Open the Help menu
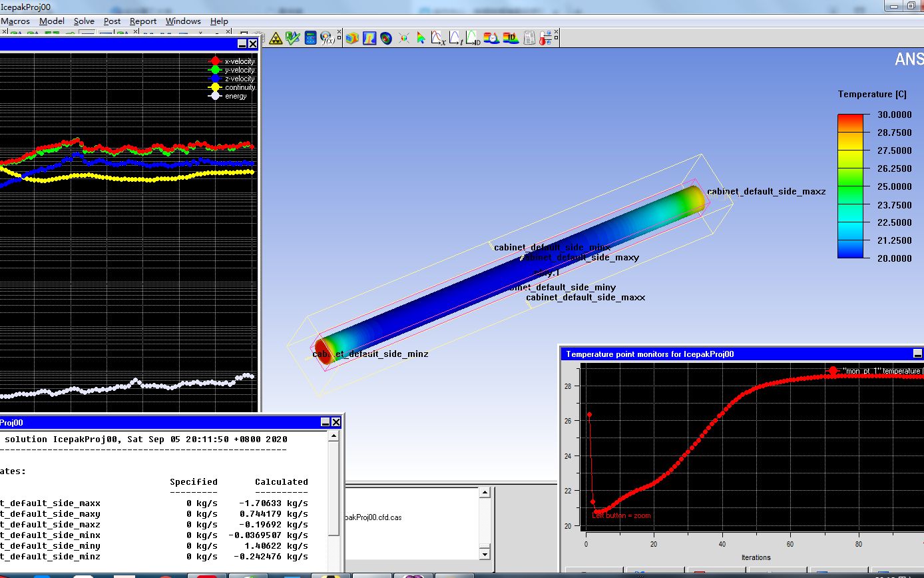The height and width of the screenshot is (578, 924). pyautogui.click(x=219, y=21)
